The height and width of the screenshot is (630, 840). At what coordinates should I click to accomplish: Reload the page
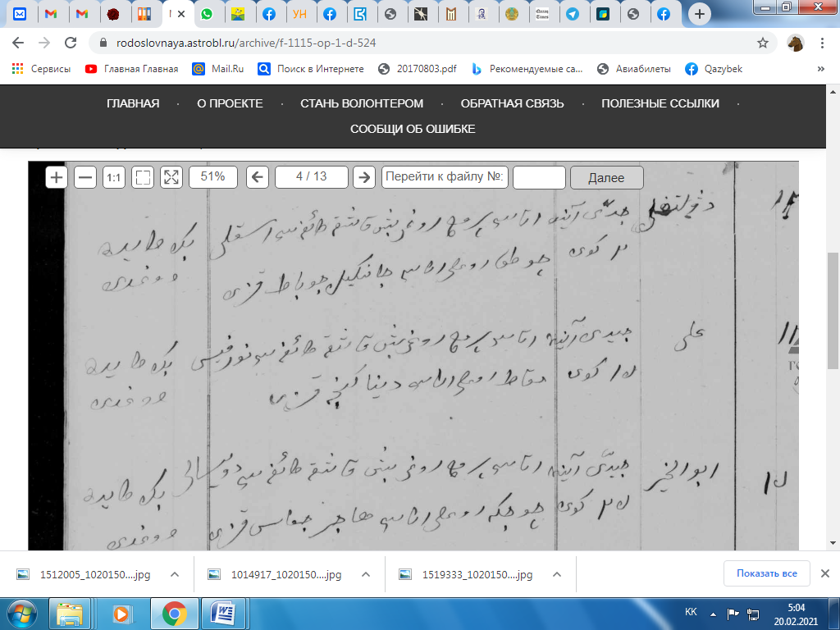[x=71, y=43]
